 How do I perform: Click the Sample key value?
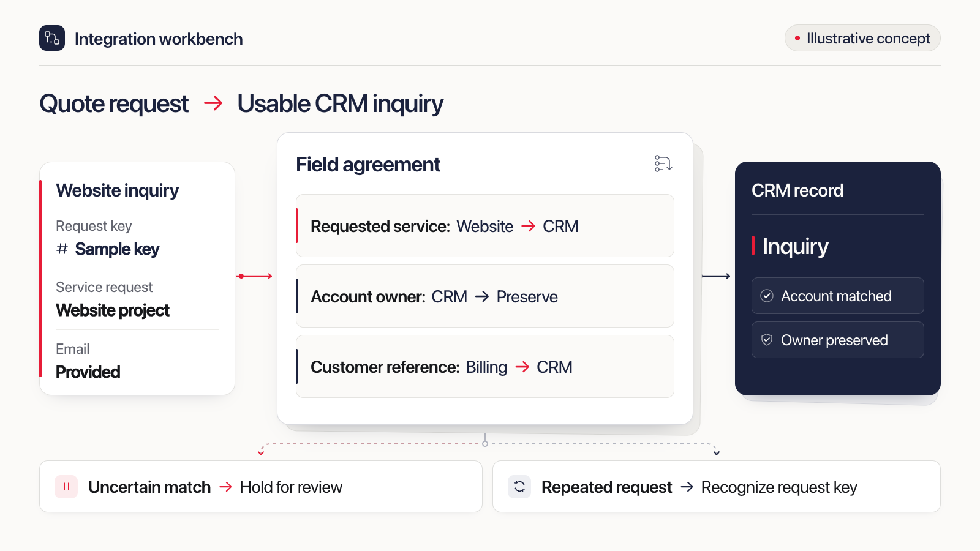tap(117, 249)
